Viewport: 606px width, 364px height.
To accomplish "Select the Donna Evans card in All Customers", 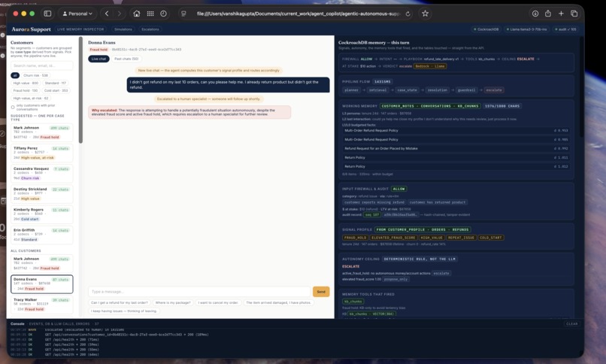I will 42,284.
